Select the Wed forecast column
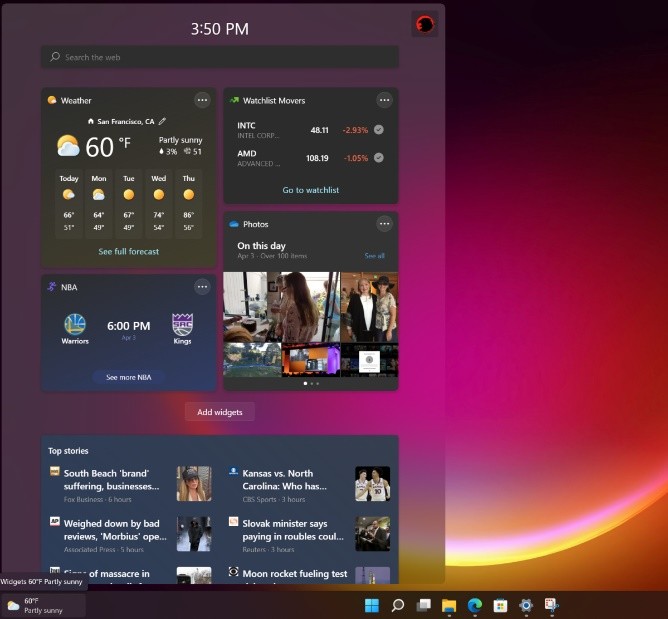This screenshot has height=619, width=668. 158,203
